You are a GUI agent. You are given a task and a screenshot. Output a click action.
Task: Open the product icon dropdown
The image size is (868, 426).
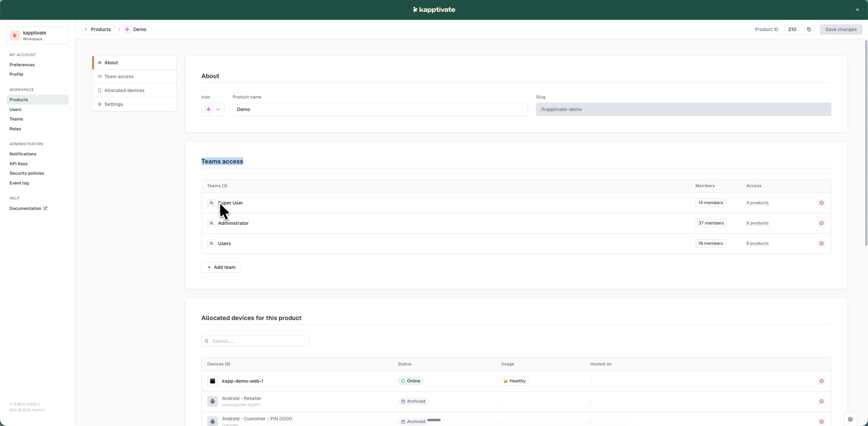tap(213, 110)
